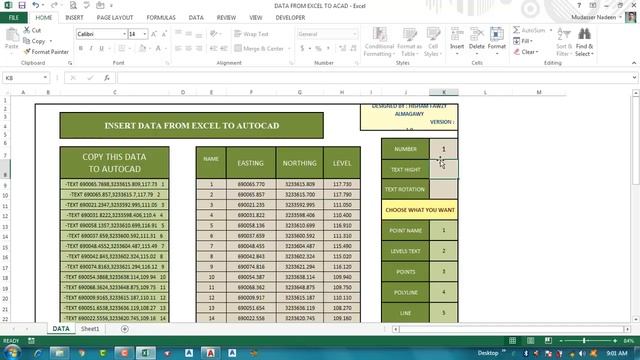640x360 pixels.
Task: Click the Save icon in quick access toolbar
Action: coord(22,5)
